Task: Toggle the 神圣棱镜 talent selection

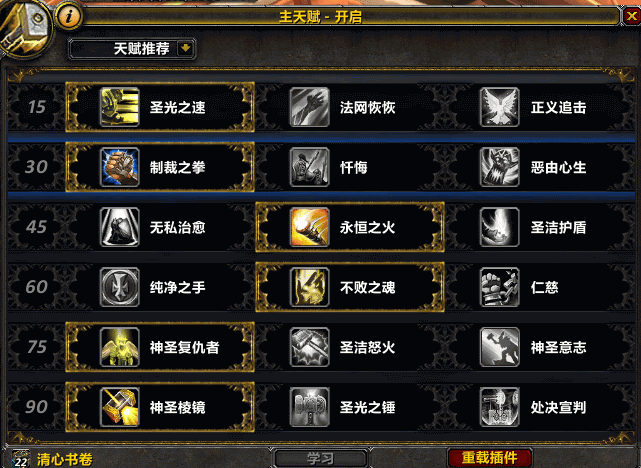Action: (x=160, y=408)
